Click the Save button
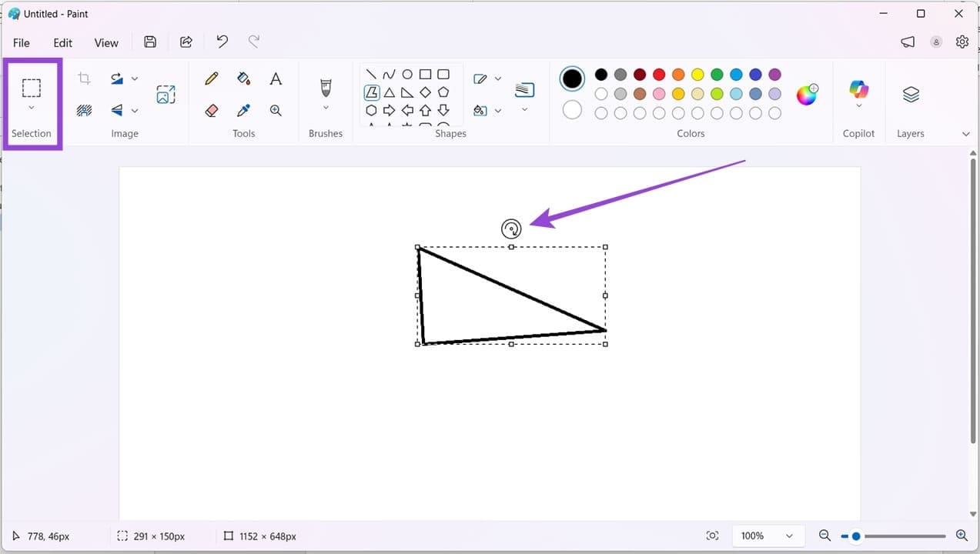This screenshot has width=980, height=554. pos(150,42)
